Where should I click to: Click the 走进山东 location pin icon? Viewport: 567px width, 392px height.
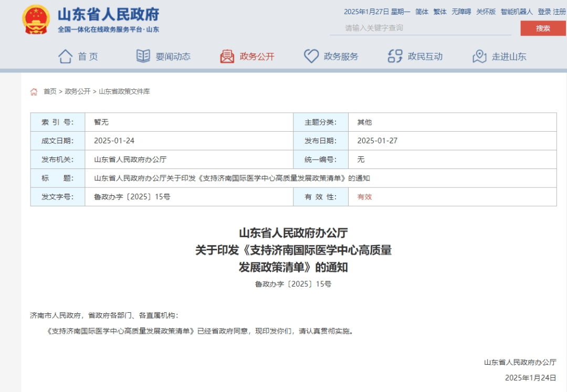tap(479, 56)
